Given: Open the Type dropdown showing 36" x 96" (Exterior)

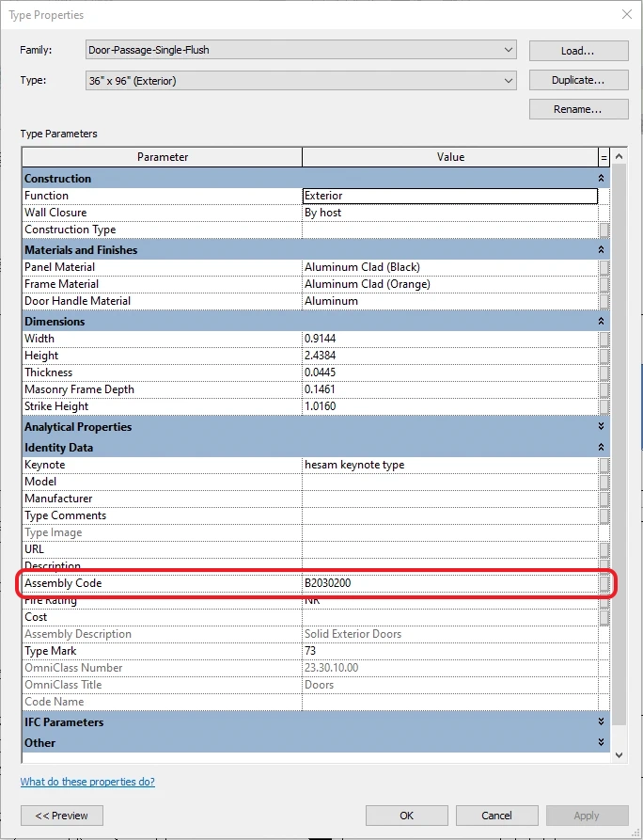Looking at the screenshot, I should [509, 81].
